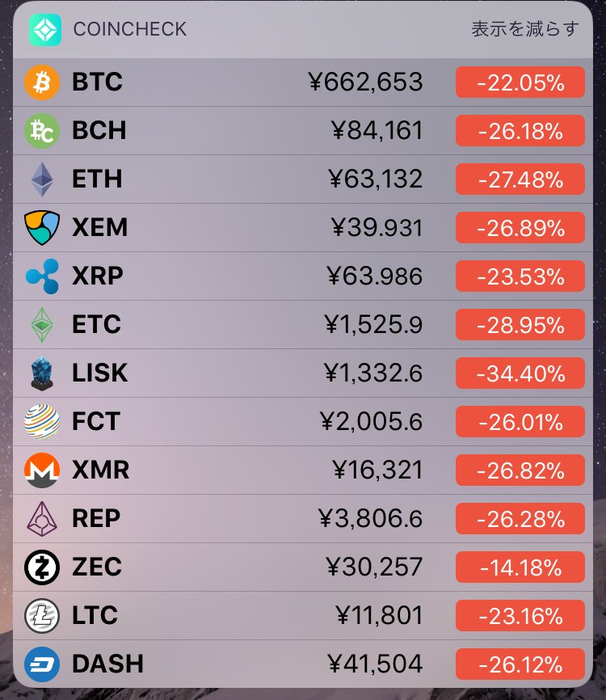Tap the ZEC -14.18% change badge
The image size is (606, 700).
click(520, 567)
